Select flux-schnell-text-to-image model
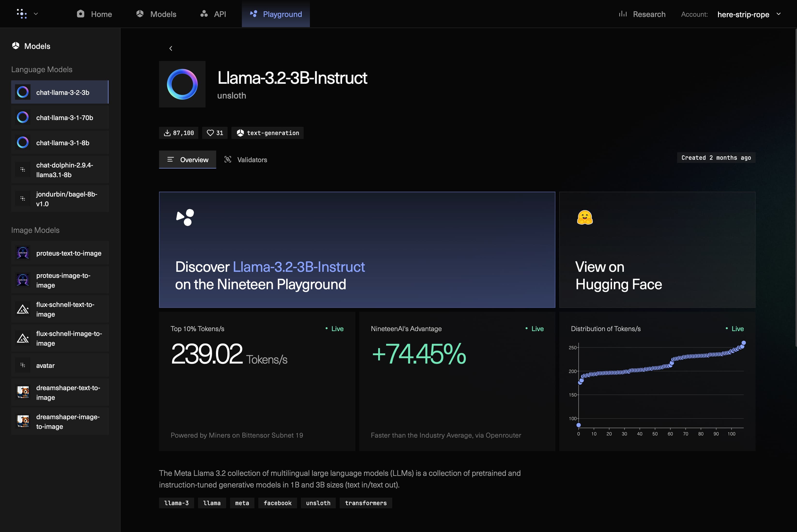 pyautogui.click(x=60, y=309)
